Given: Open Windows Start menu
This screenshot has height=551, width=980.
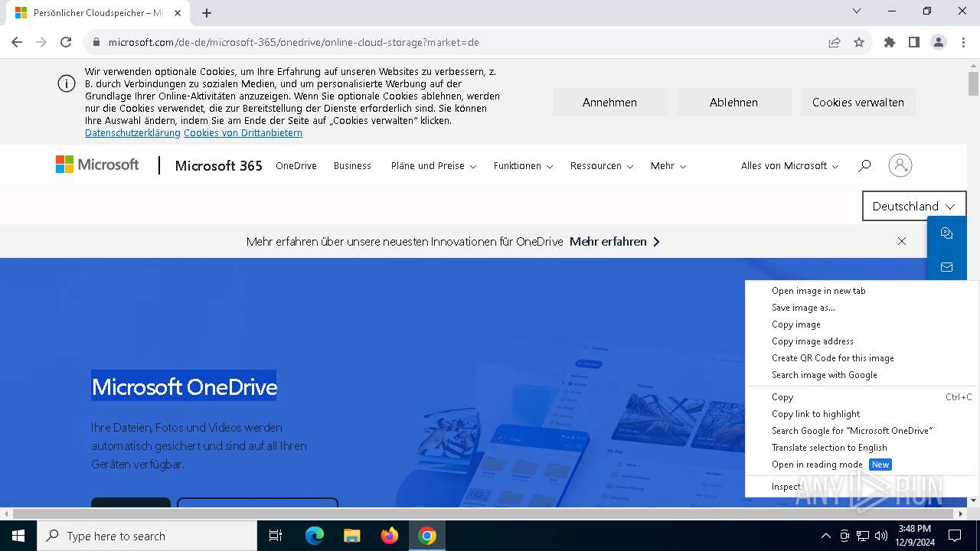Looking at the screenshot, I should coord(18,536).
